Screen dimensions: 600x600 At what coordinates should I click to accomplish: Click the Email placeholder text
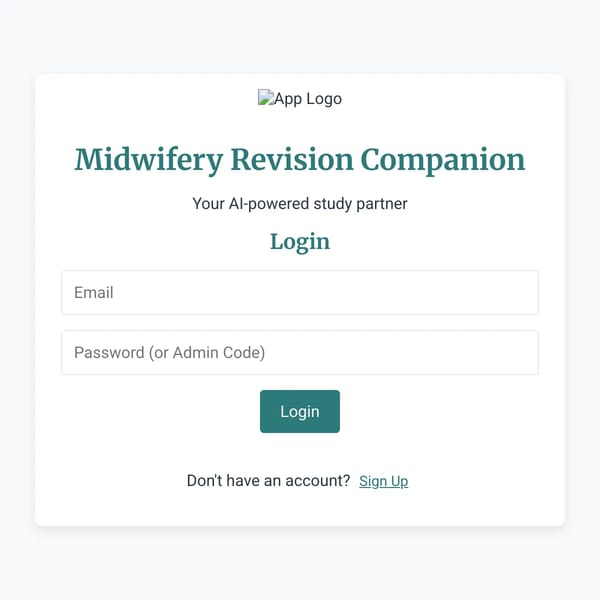94,293
